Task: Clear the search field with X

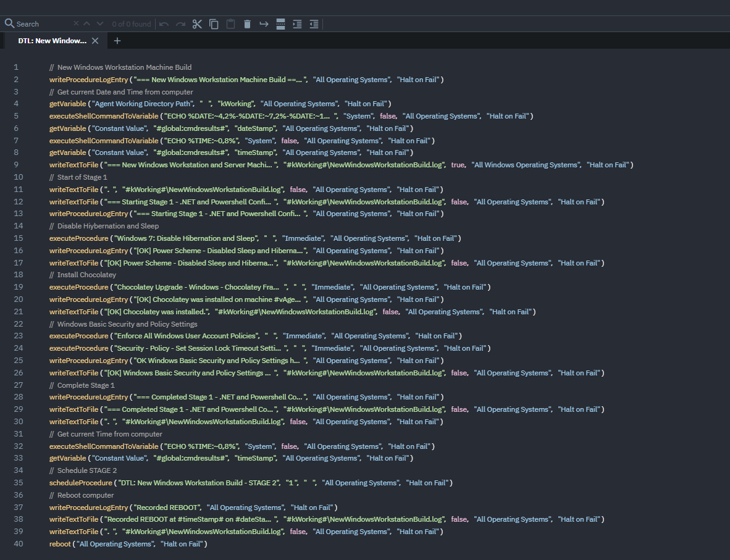Action: [x=76, y=23]
